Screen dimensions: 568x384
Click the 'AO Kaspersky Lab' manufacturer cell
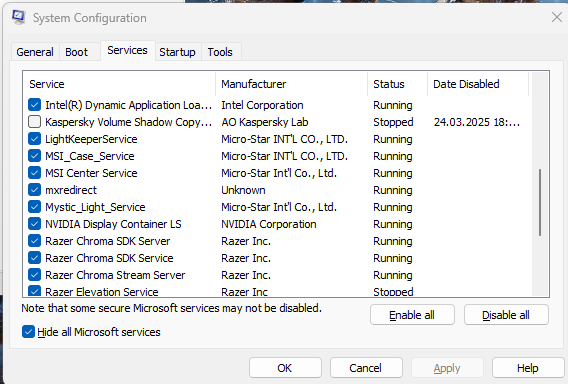(x=265, y=122)
